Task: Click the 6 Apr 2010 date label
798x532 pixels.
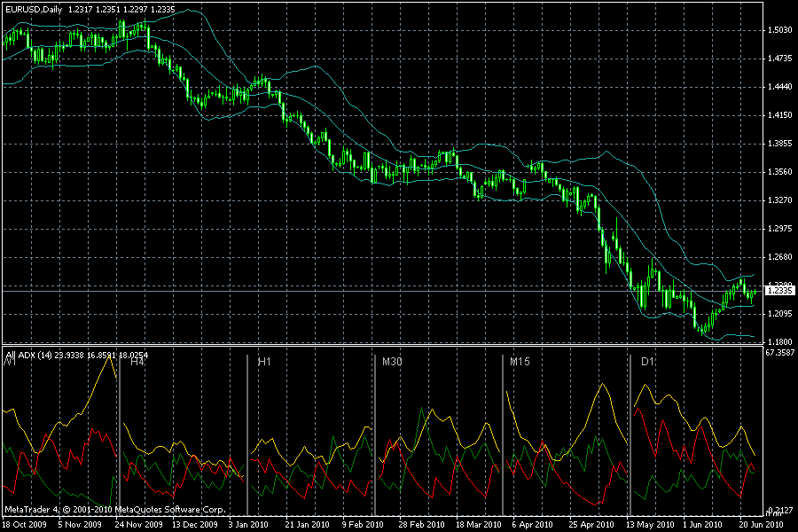Action: coord(532,524)
